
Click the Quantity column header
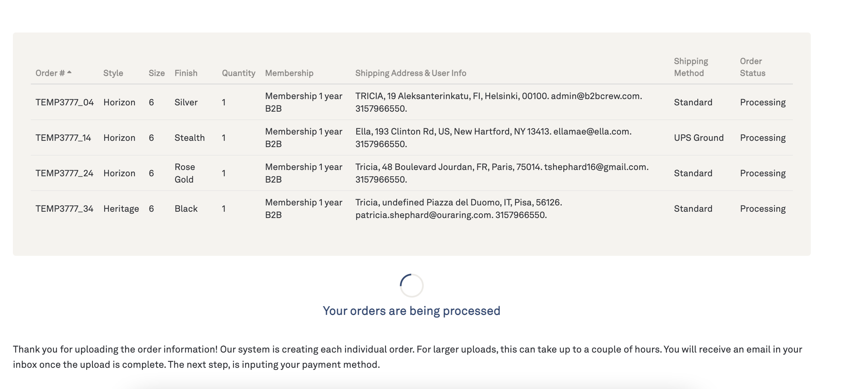pyautogui.click(x=239, y=73)
